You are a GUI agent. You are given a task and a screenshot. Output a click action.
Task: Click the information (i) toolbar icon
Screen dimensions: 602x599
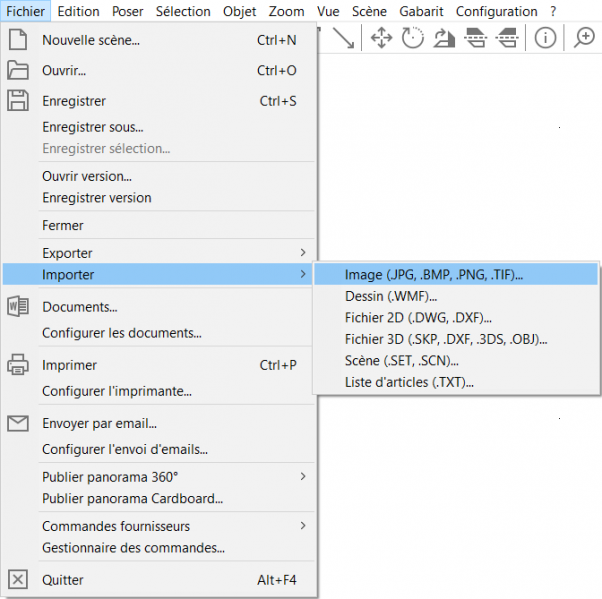tap(545, 38)
